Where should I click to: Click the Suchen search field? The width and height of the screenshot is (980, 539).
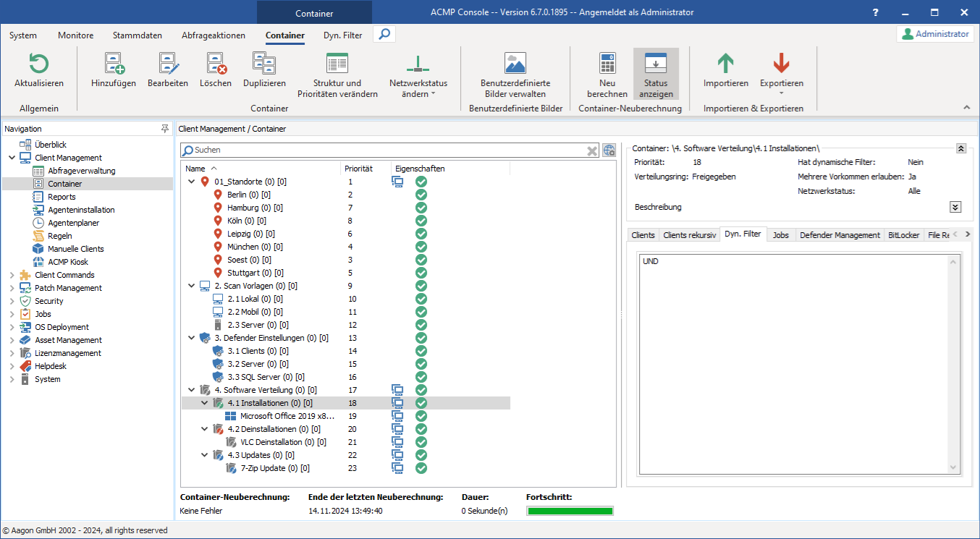click(387, 150)
